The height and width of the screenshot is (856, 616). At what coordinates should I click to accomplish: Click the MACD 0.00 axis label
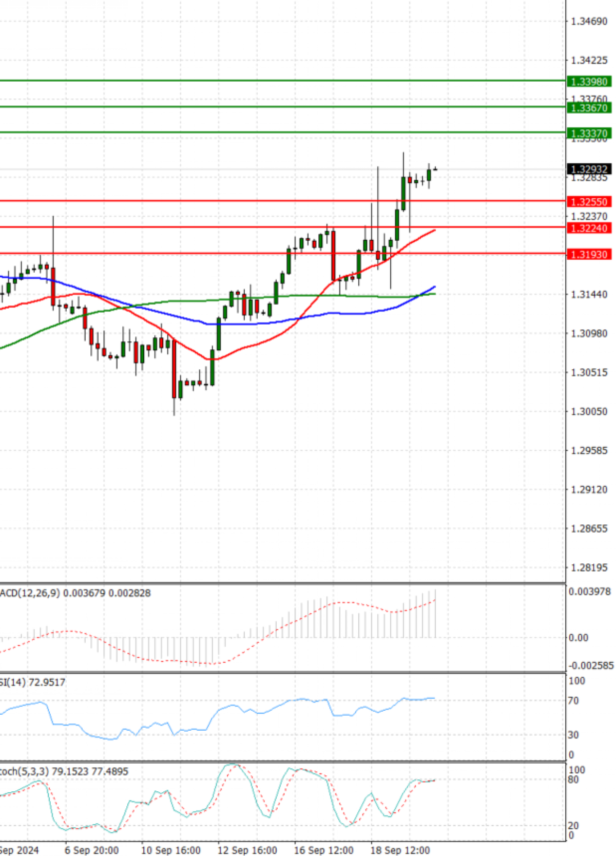(578, 638)
